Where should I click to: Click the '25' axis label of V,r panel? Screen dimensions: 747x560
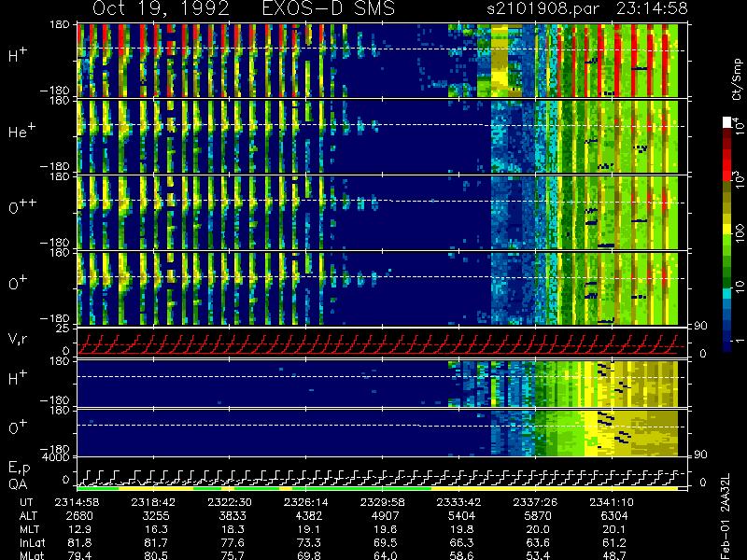(x=63, y=329)
